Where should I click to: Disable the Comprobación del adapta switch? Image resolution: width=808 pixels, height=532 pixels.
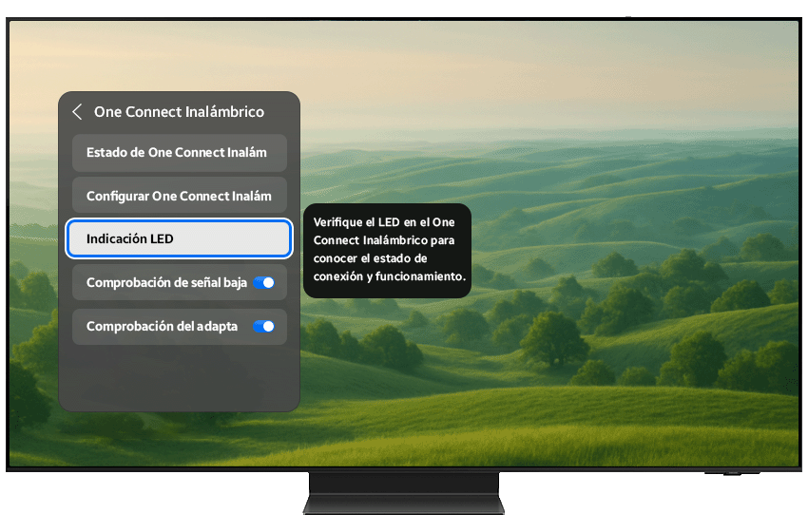tap(263, 326)
